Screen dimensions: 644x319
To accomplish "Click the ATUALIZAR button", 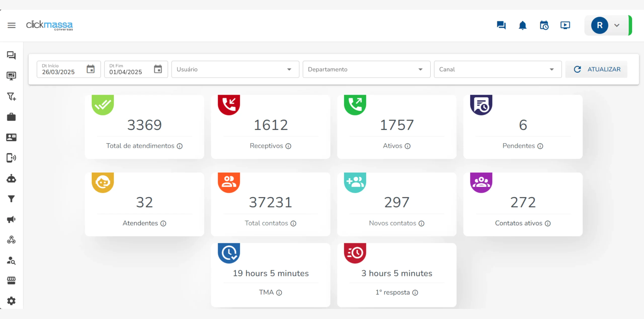I will (596, 69).
